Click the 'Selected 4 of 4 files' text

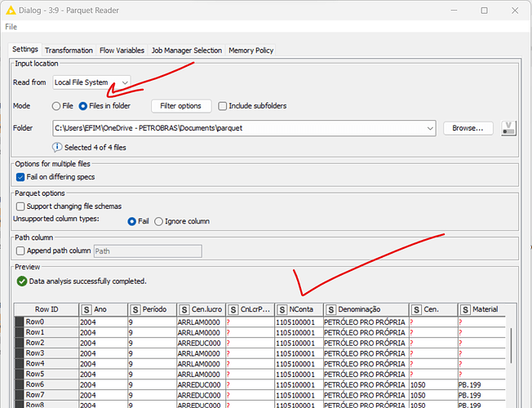(x=95, y=148)
